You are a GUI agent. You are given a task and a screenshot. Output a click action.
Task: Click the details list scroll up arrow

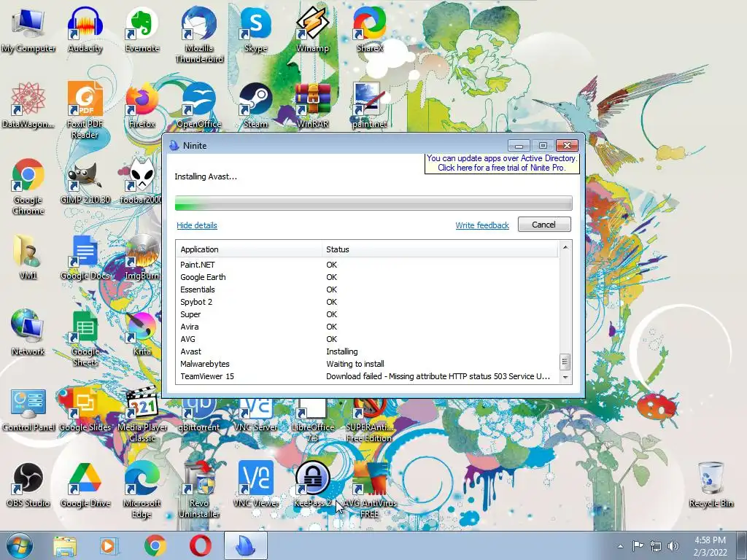pyautogui.click(x=565, y=247)
